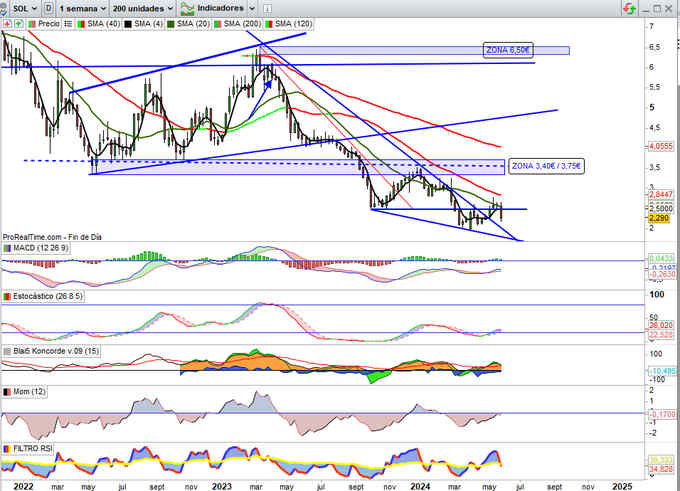Open the Precio settings label
Image resolution: width=680 pixels, height=491 pixels.
pos(49,23)
